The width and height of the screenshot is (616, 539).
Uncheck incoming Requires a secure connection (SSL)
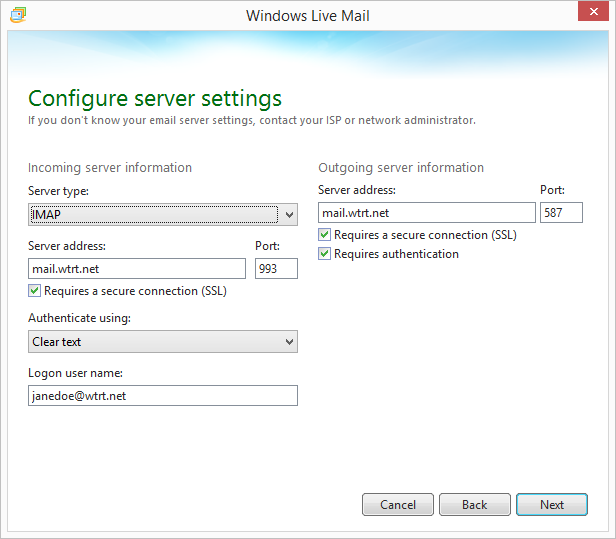point(36,291)
